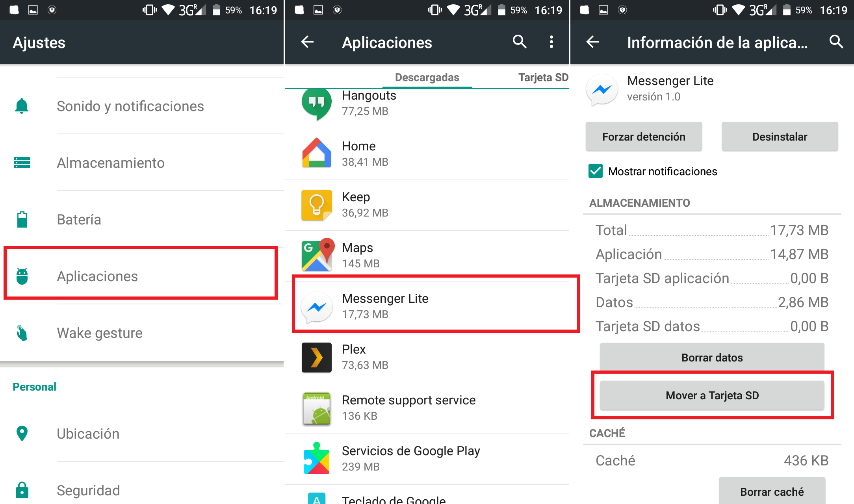The height and width of the screenshot is (504, 854).
Task: Tap the Google Home app icon
Action: [316, 154]
